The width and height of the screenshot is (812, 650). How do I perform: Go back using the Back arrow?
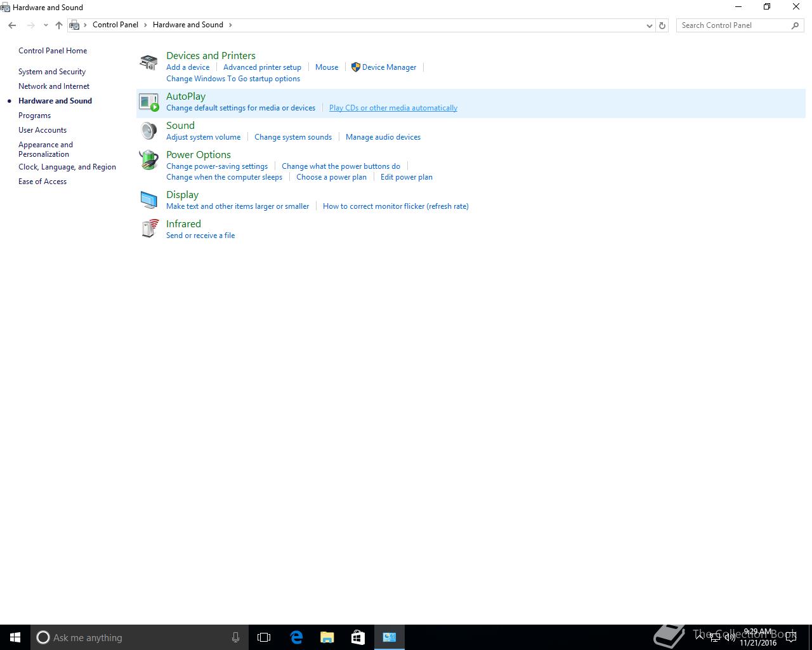12,25
